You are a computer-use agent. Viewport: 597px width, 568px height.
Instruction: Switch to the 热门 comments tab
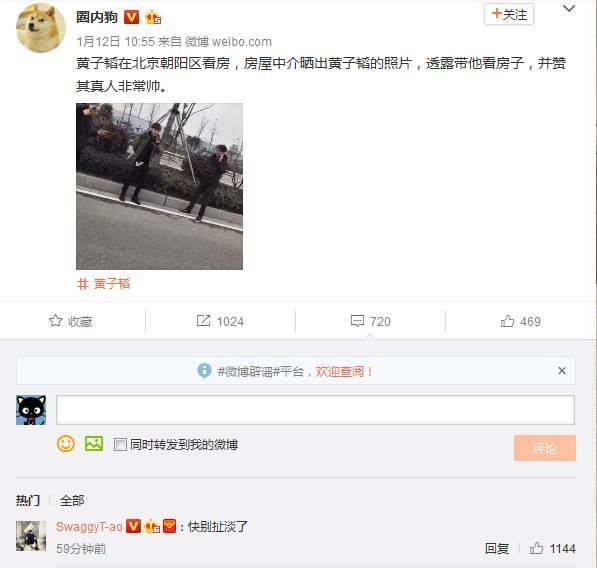pyautogui.click(x=28, y=500)
